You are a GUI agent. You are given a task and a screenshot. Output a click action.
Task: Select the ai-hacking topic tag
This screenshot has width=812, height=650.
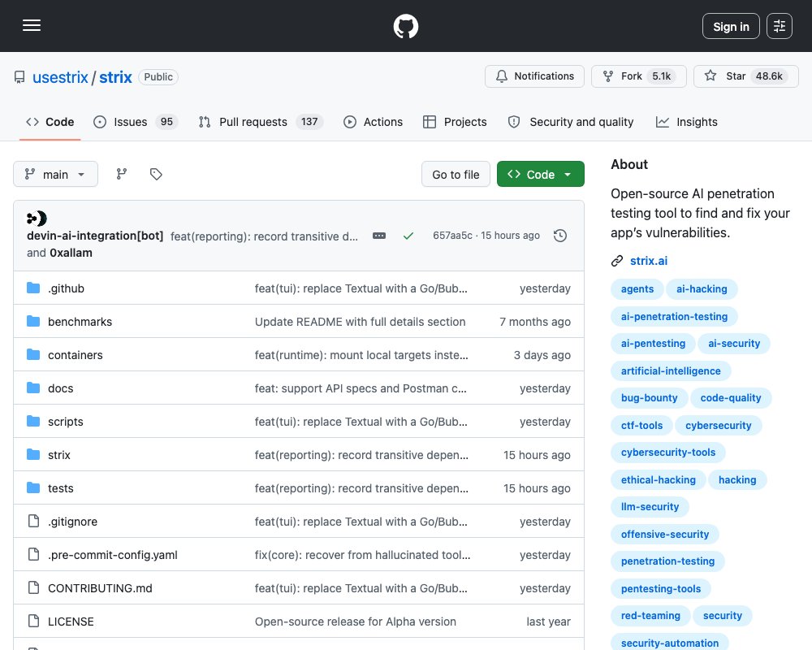point(702,289)
